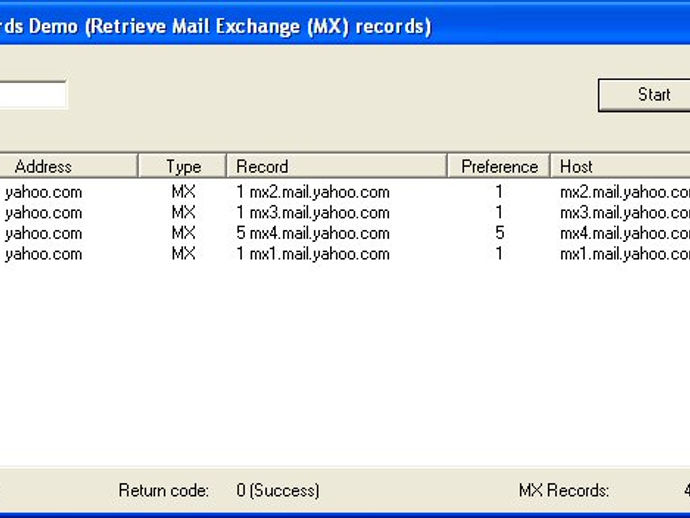
Task: Sort by the Address column header
Action: click(69, 166)
